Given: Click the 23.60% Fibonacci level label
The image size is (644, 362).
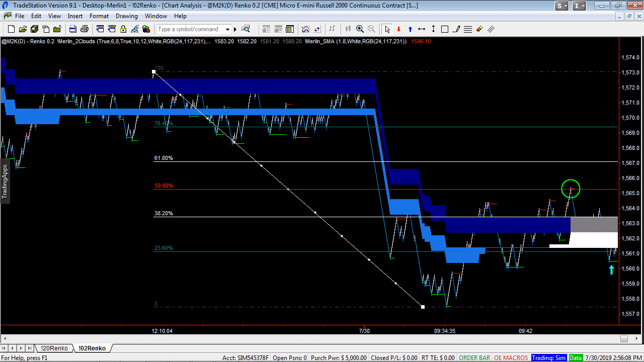Looking at the screenshot, I should point(164,248).
